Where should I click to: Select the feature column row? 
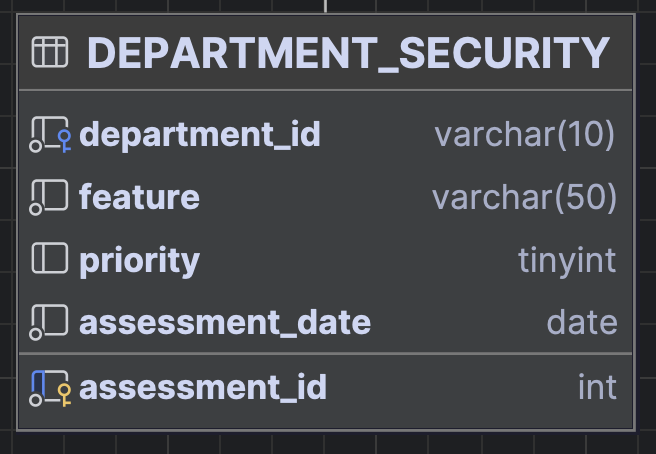coord(325,197)
